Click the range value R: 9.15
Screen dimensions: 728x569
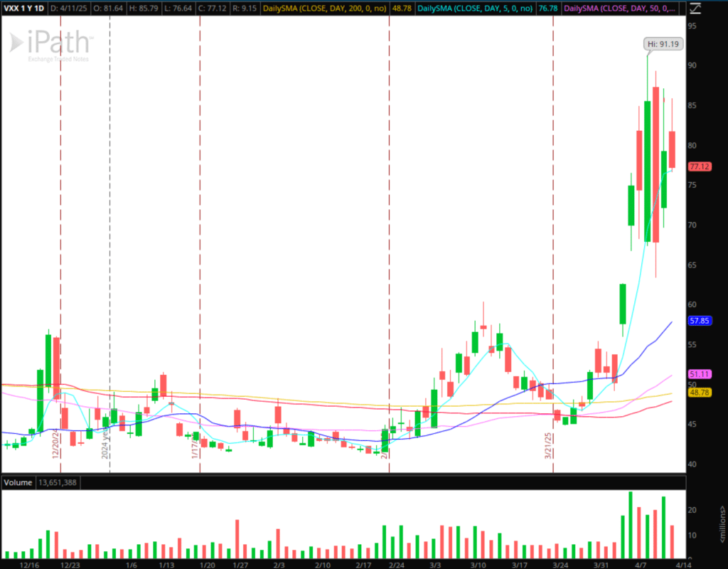[x=245, y=9]
